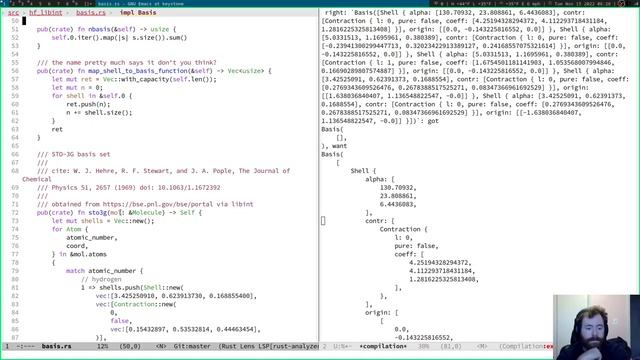Click the 12% position indicator
640x360 pixels.
pyautogui.click(x=102, y=346)
